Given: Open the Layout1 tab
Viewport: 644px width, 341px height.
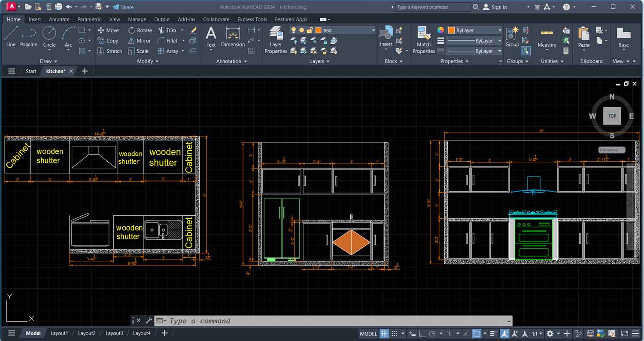Looking at the screenshot, I should [x=59, y=333].
